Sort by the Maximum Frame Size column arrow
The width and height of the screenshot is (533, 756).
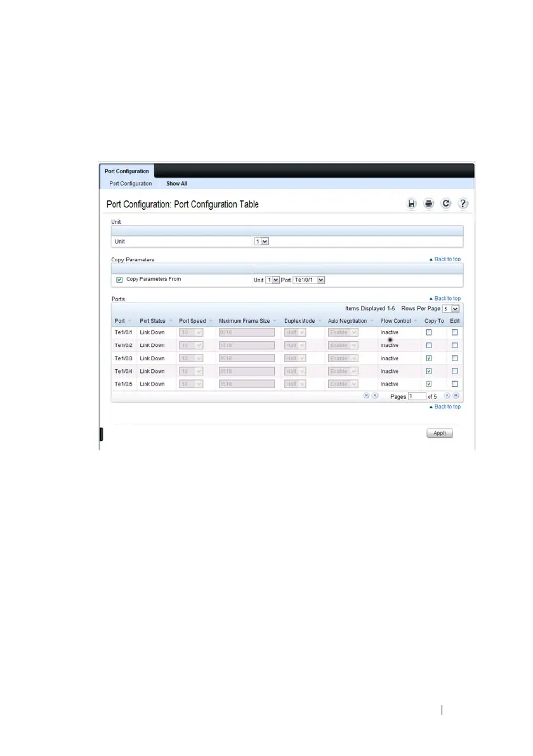275,321
